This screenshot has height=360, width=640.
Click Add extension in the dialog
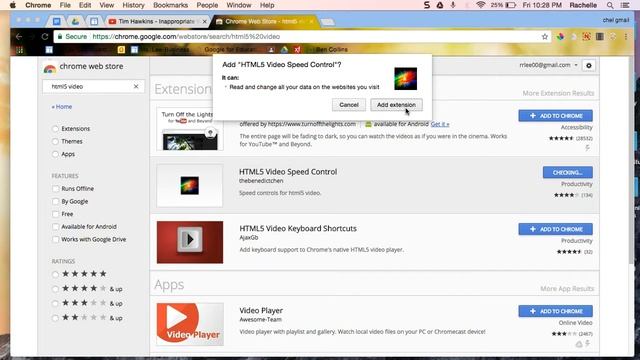click(396, 105)
